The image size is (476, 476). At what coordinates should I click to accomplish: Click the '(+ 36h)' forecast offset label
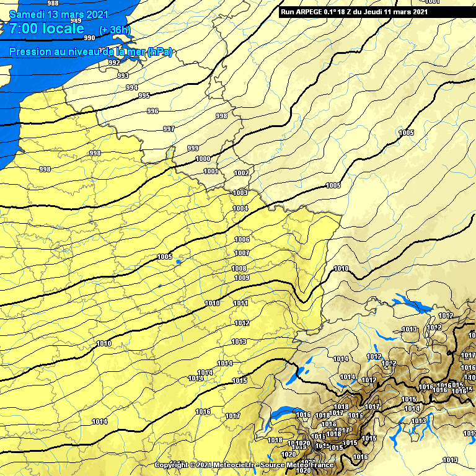(x=115, y=30)
